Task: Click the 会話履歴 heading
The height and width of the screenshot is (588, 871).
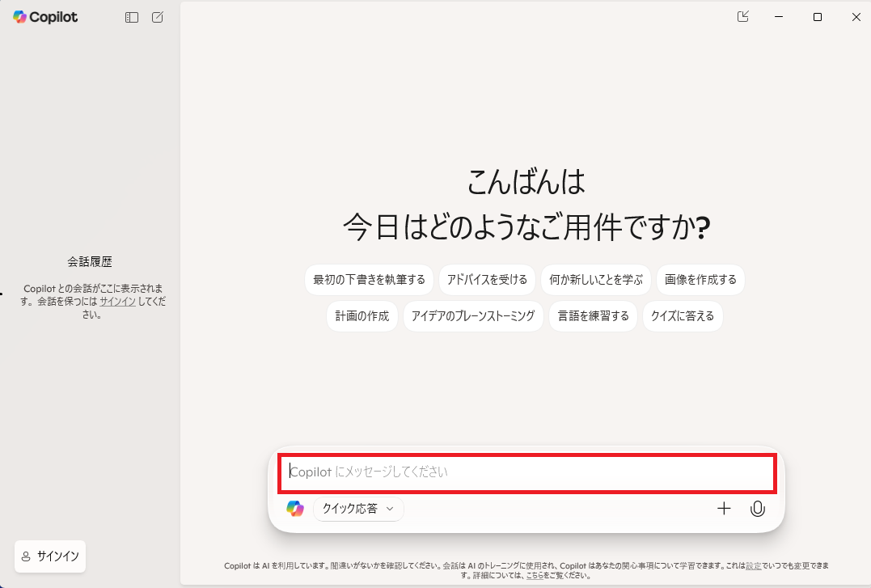Action: [90, 262]
